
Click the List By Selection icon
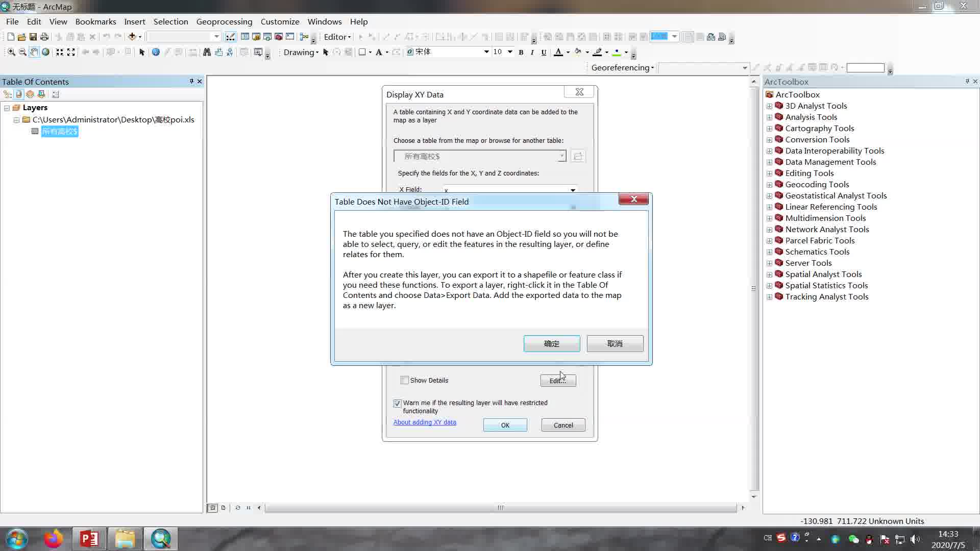41,94
